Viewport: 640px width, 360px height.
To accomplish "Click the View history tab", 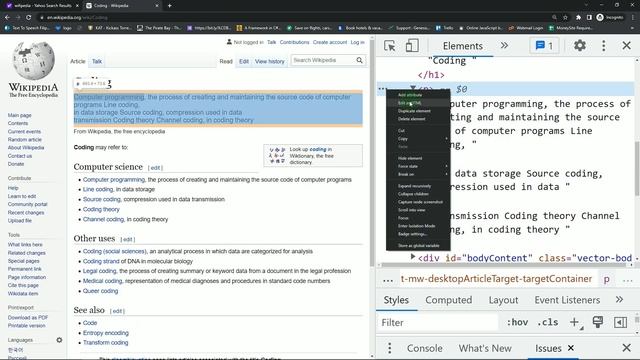I will (x=269, y=61).
